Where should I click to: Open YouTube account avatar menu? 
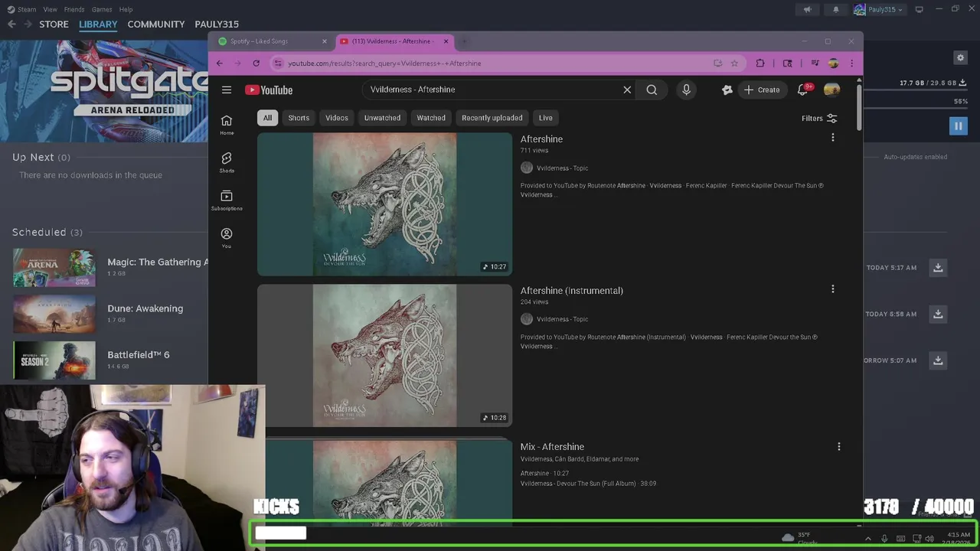(831, 90)
